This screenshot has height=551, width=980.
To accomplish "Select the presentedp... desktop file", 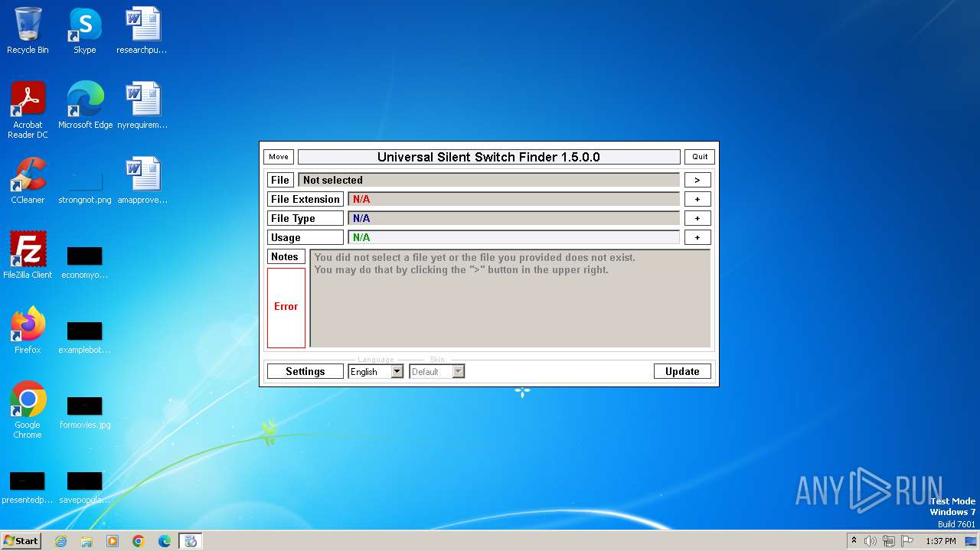I will click(x=28, y=486).
